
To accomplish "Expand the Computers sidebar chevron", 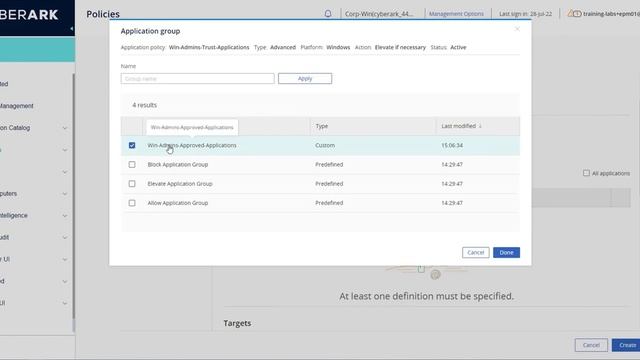I will (65, 194).
